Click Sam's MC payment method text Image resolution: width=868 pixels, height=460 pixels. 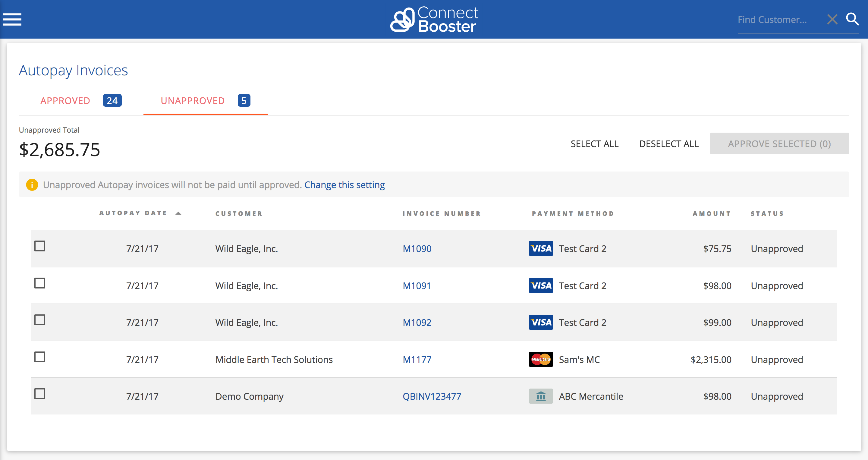pyautogui.click(x=579, y=360)
